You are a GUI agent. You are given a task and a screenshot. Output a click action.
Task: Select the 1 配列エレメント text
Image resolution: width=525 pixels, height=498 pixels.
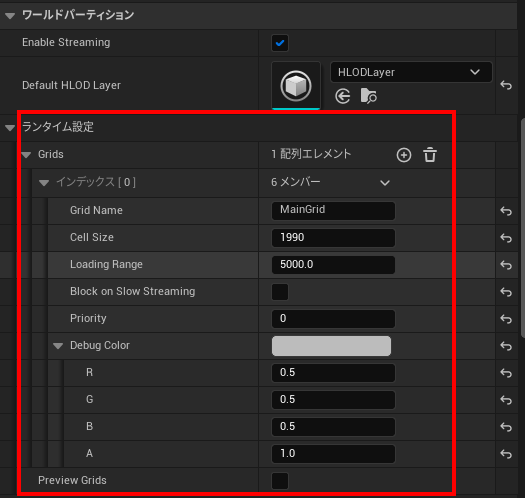311,154
